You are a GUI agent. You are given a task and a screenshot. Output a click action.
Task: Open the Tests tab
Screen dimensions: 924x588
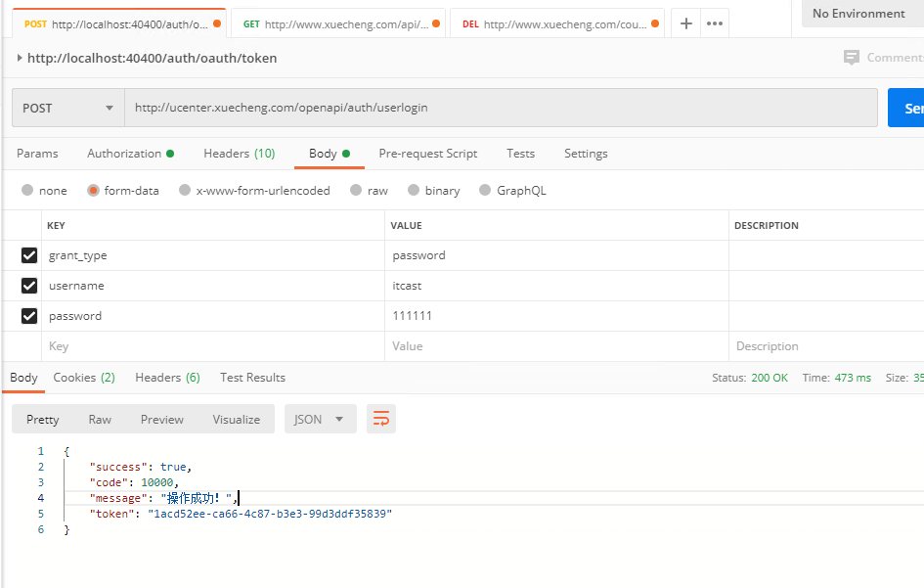click(x=520, y=154)
